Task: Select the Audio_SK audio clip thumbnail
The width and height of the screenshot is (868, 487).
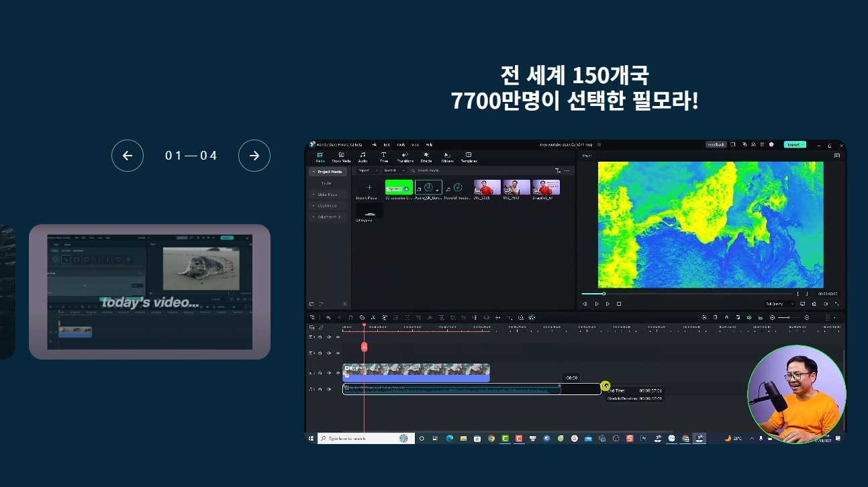Action: [x=428, y=187]
